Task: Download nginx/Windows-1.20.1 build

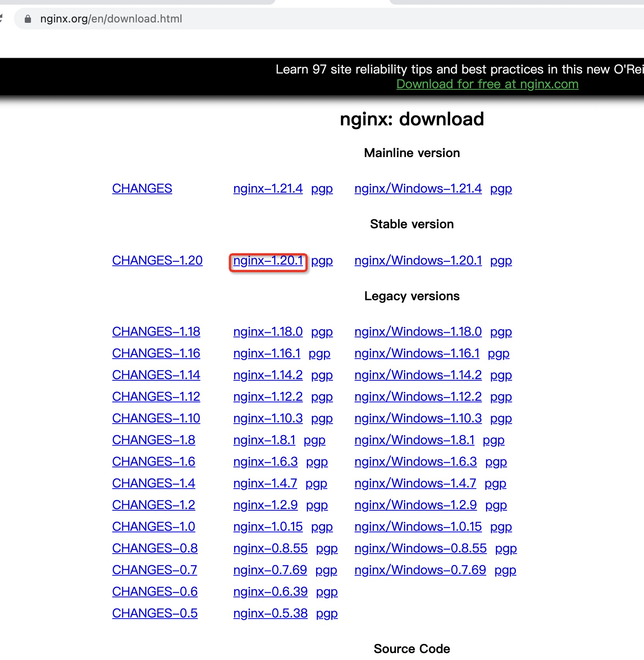Action: pos(418,260)
